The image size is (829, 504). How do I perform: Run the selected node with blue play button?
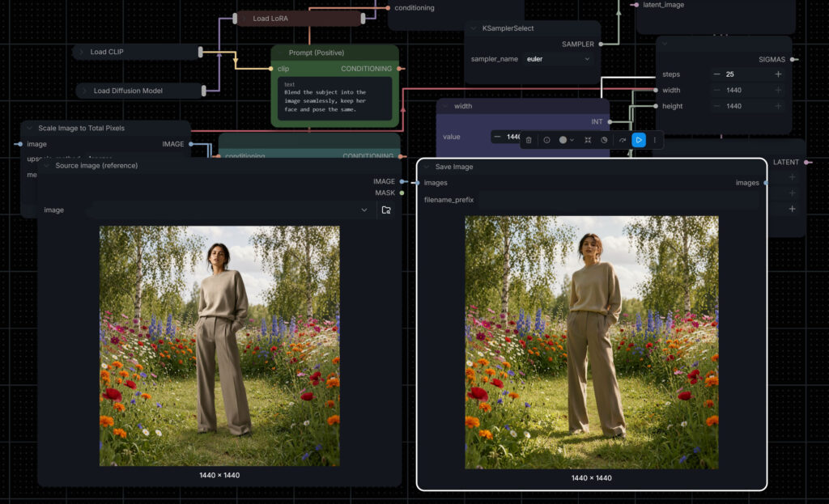pyautogui.click(x=639, y=140)
